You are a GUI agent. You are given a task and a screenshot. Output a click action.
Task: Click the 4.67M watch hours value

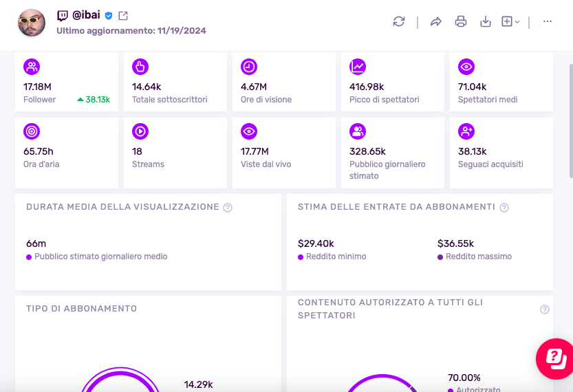point(254,87)
